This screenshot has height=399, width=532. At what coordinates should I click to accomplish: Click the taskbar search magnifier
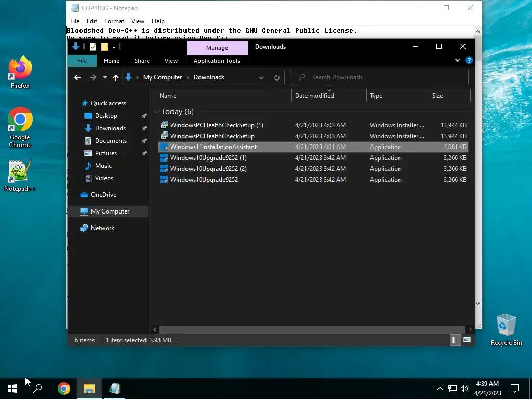click(37, 389)
